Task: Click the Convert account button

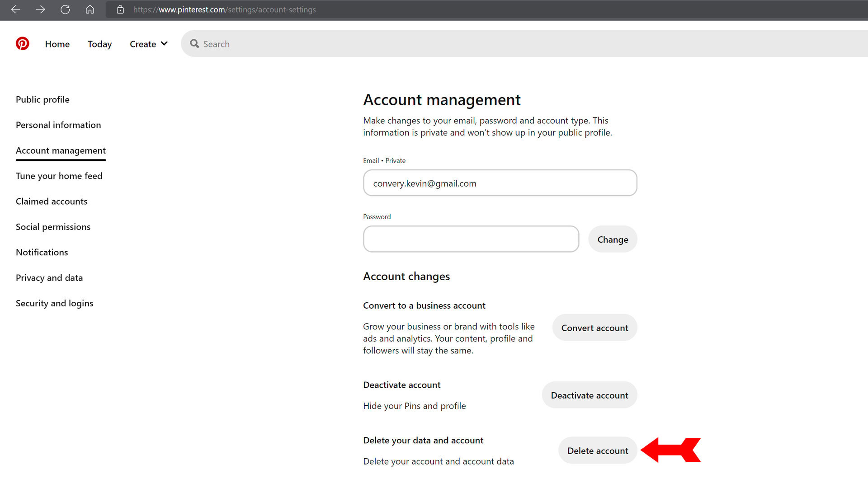Action: [x=594, y=328]
